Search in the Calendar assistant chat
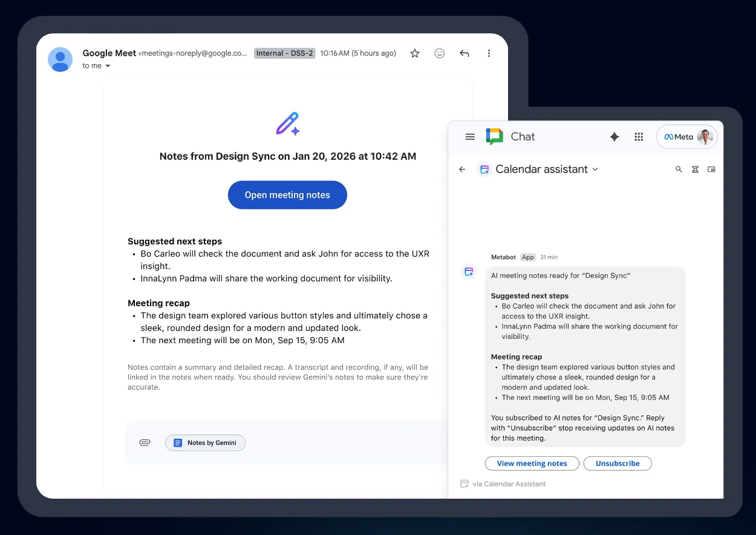The height and width of the screenshot is (535, 756). click(679, 169)
